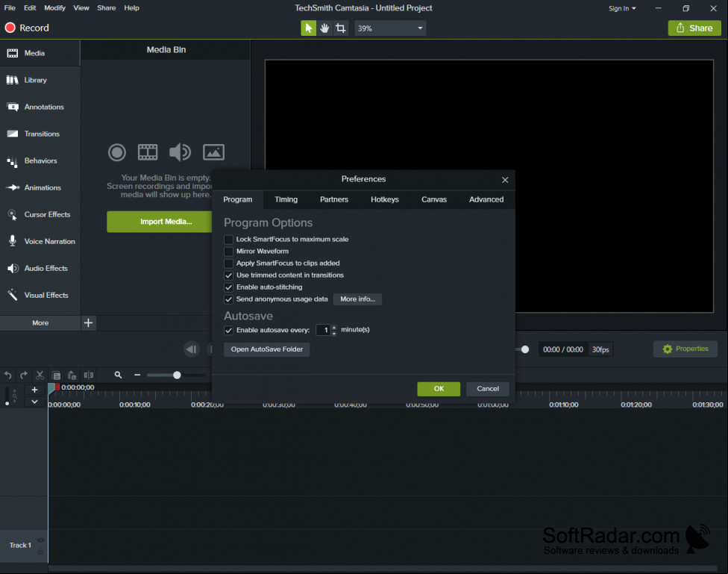Image resolution: width=728 pixels, height=574 pixels.
Task: Expand the More sidebar menu
Action: (x=40, y=323)
